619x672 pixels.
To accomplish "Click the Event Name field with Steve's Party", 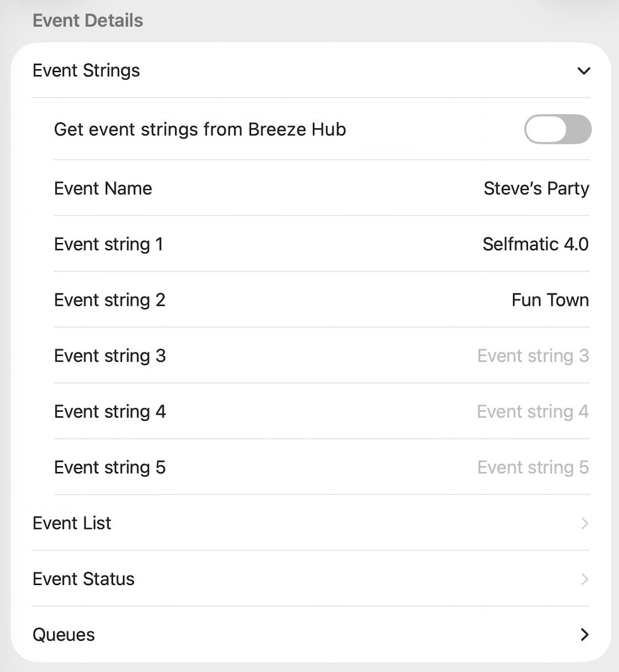I will pyautogui.click(x=536, y=189).
